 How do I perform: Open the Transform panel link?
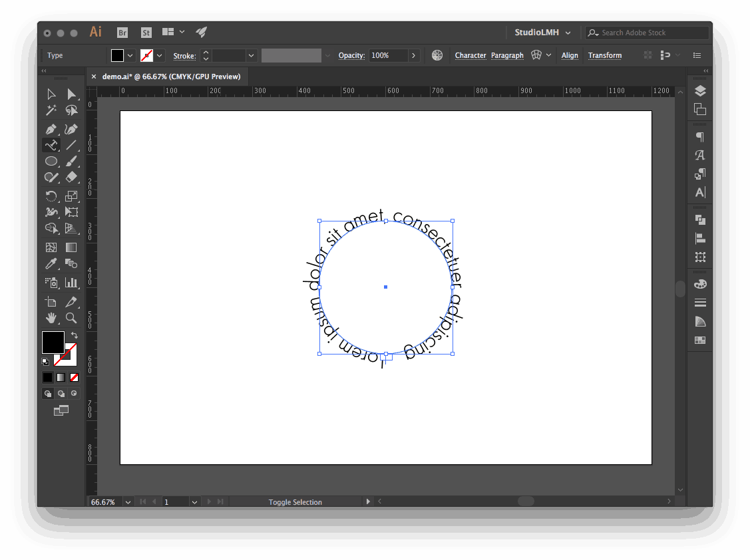pos(604,55)
